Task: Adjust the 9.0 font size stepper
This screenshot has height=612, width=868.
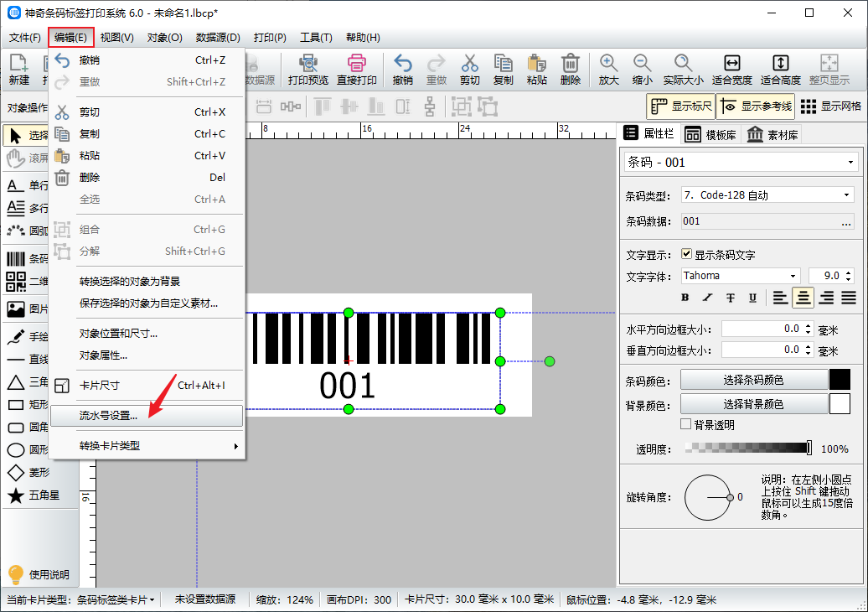Action: tap(849, 275)
